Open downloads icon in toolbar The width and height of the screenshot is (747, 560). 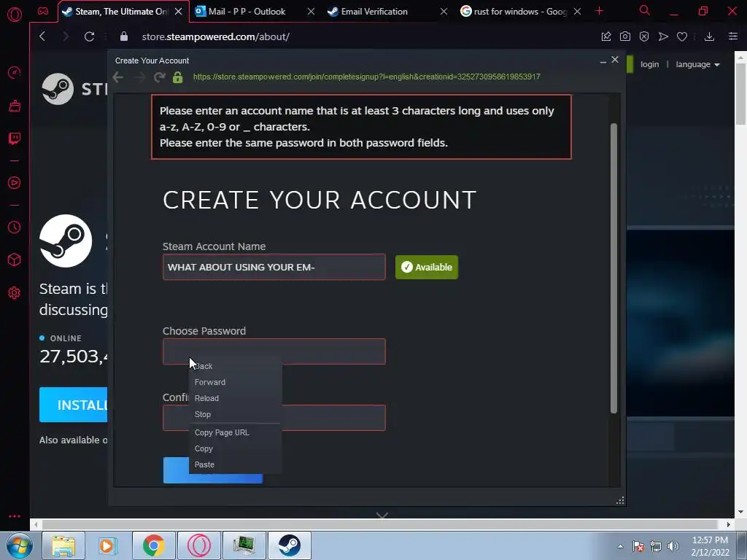point(709,36)
